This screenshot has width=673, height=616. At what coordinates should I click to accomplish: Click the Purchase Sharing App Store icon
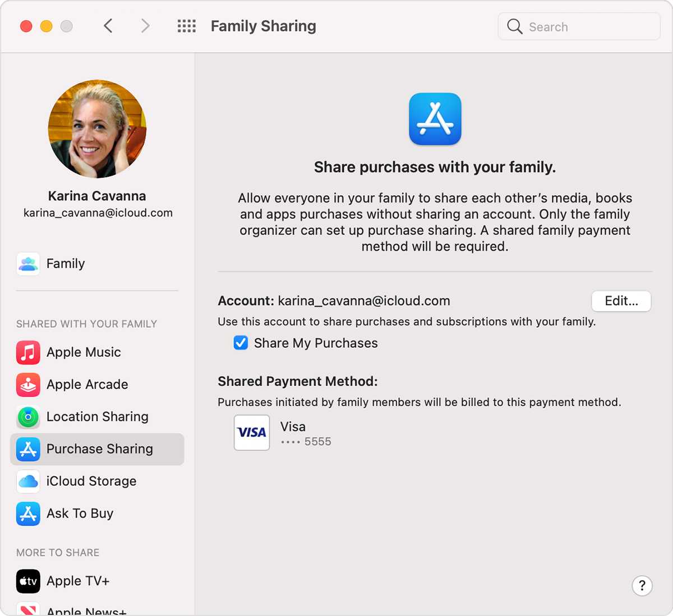pyautogui.click(x=28, y=449)
